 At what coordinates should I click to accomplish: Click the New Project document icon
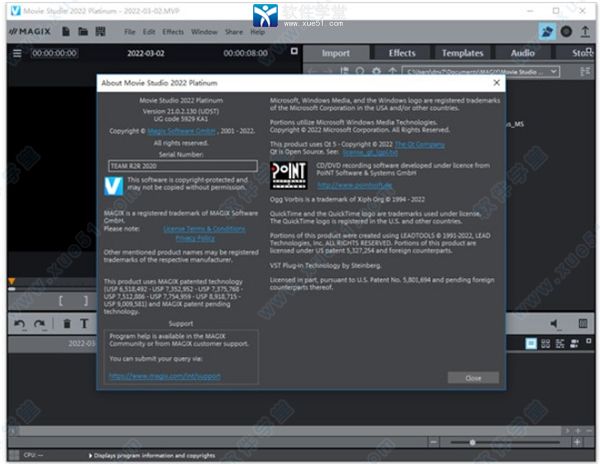point(66,31)
